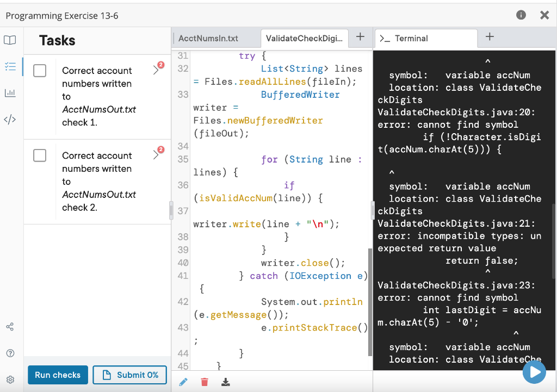Select the code editor icon in sidebar
The height and width of the screenshot is (392, 557).
pos(10,119)
